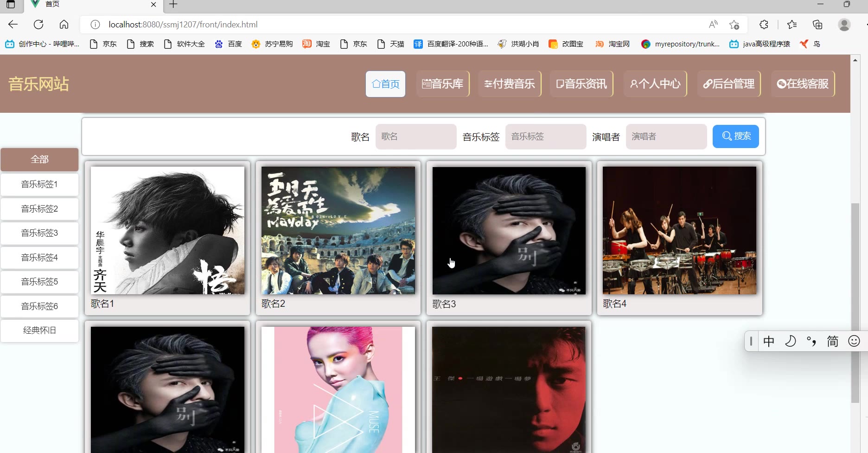This screenshot has width=868, height=453.
Task: Filter by 音乐标签1
Action: (x=39, y=184)
